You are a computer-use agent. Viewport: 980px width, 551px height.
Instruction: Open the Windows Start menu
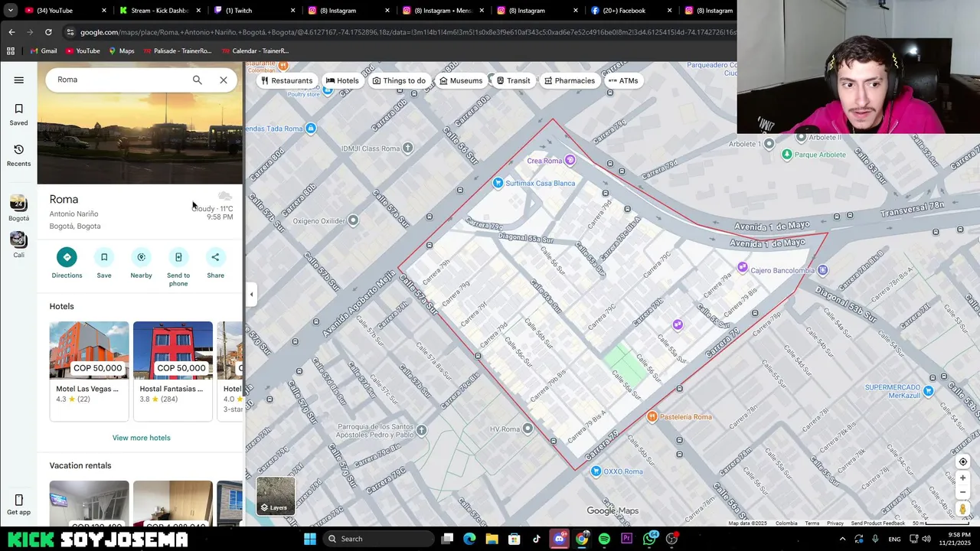(310, 539)
